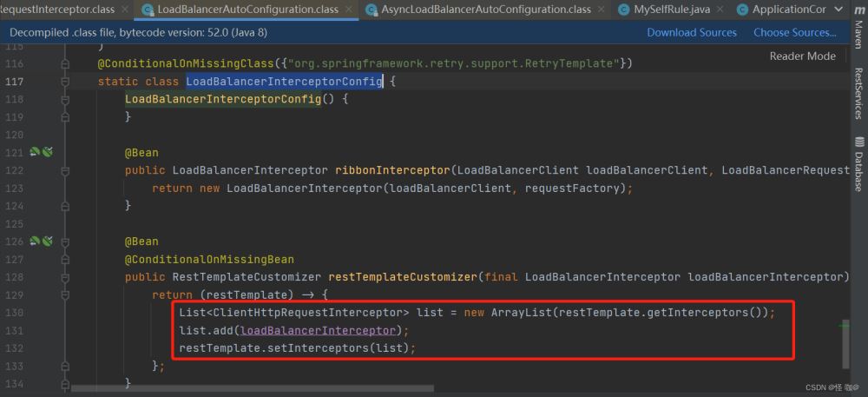
Task: Show hidden editor tabs dropdown
Action: click(838, 10)
